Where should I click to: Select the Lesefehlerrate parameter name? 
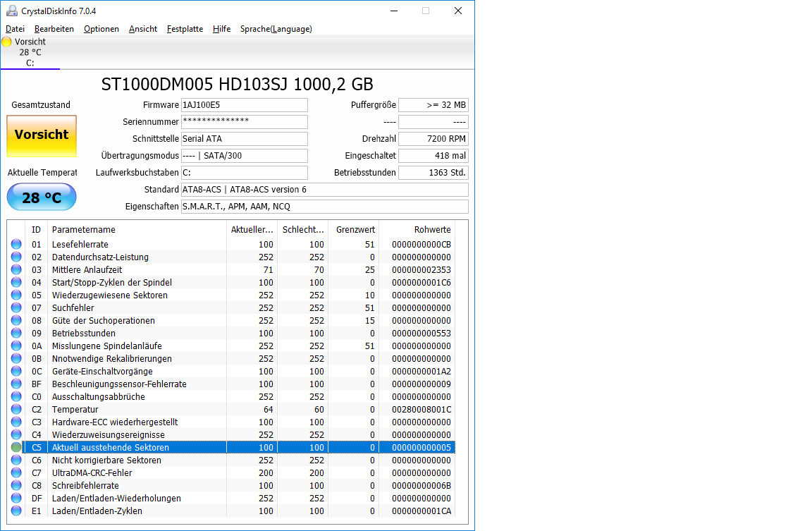(x=80, y=245)
